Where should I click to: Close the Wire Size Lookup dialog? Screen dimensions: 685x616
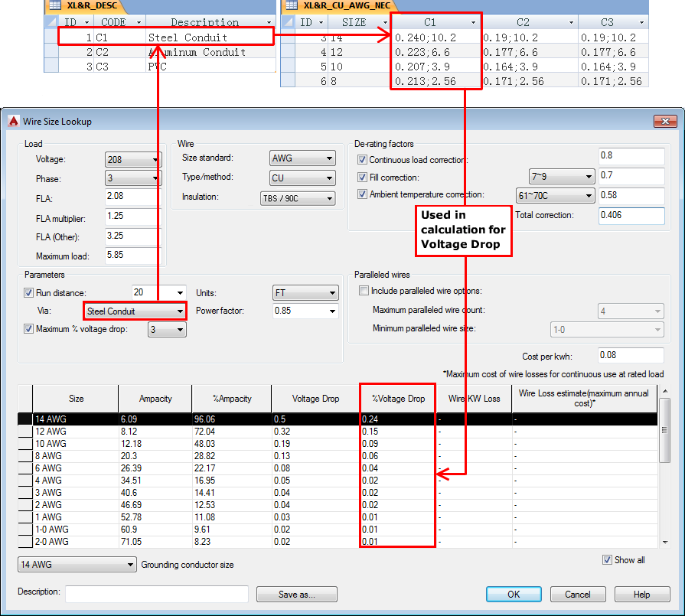point(665,121)
